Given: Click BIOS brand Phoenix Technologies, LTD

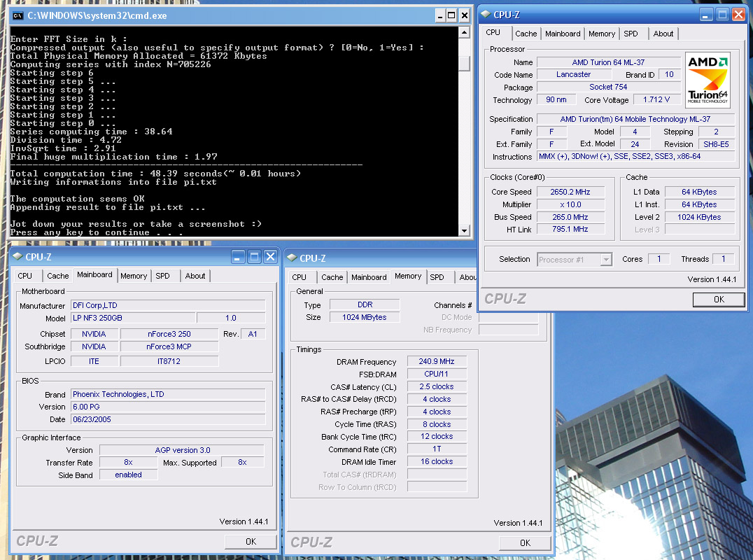Looking at the screenshot, I should pyautogui.click(x=168, y=394).
